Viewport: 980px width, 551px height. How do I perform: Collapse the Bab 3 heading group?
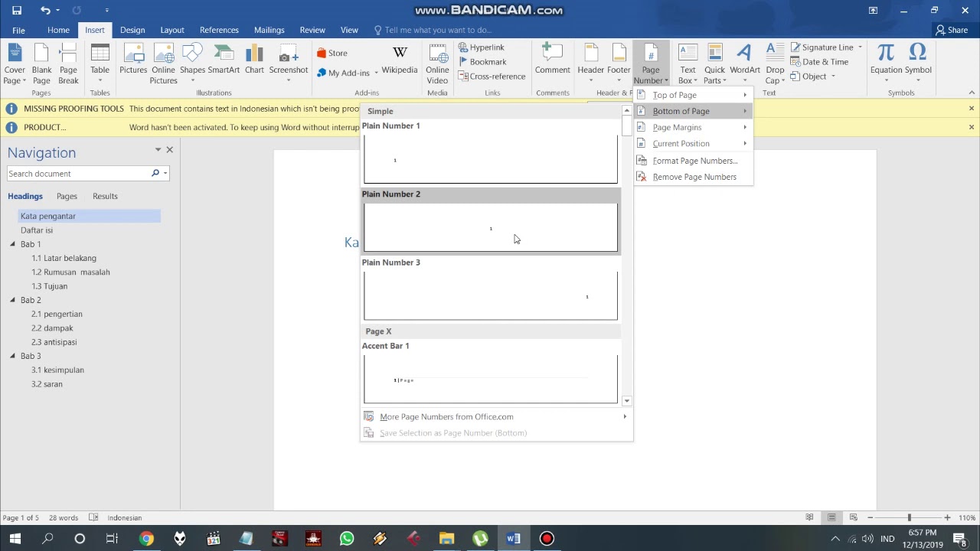point(12,356)
